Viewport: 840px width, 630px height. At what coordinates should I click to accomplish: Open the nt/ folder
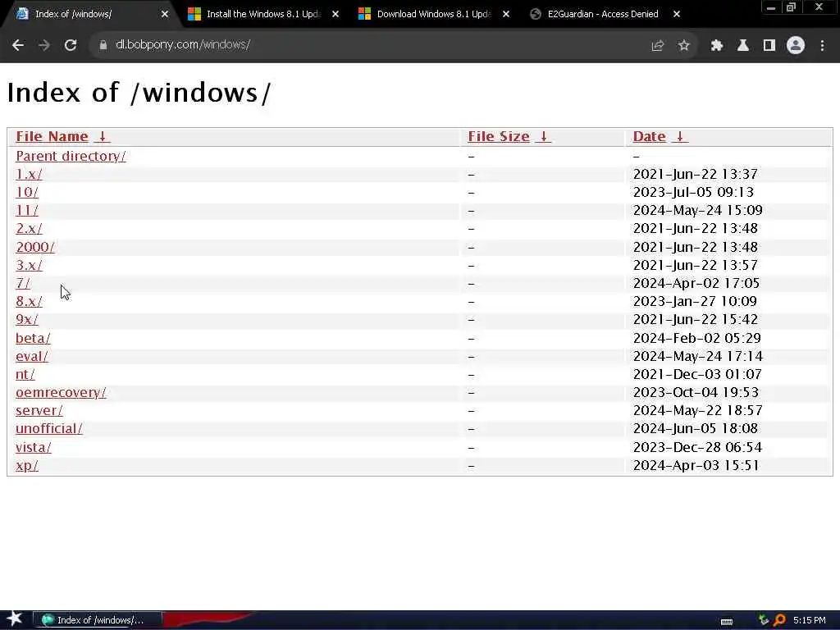25,374
